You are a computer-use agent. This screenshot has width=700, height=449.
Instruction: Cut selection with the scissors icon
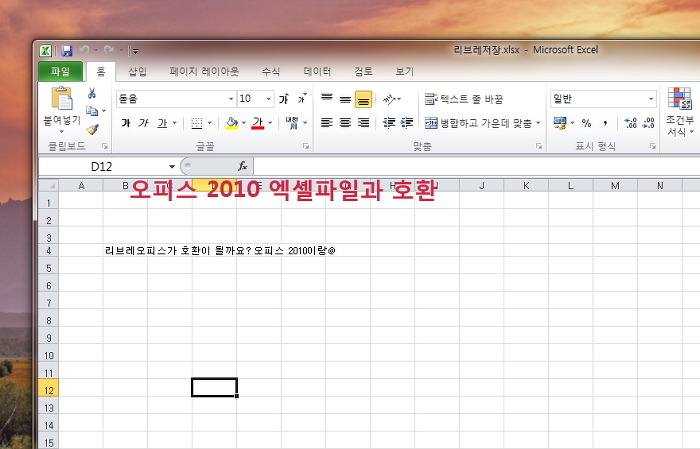point(92,93)
